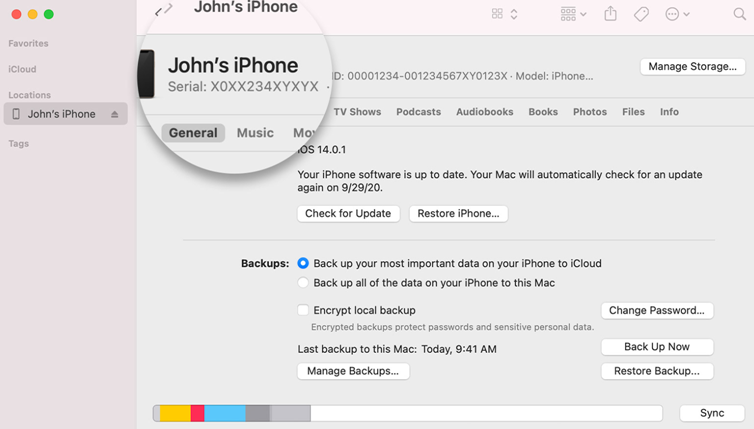Expand the More actions dropdown chevron
Screen dimensions: 754x429
(686, 14)
